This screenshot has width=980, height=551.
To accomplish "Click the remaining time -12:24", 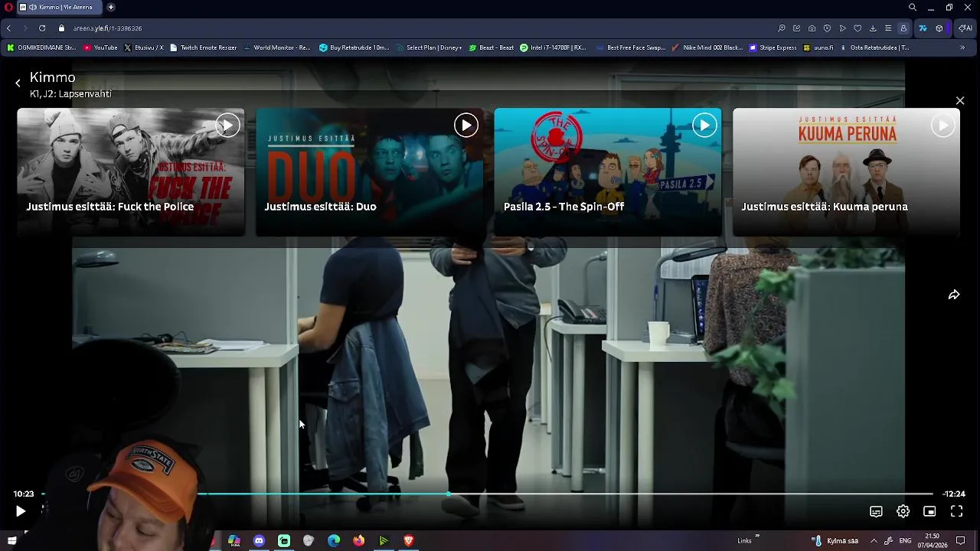I will 953,494.
